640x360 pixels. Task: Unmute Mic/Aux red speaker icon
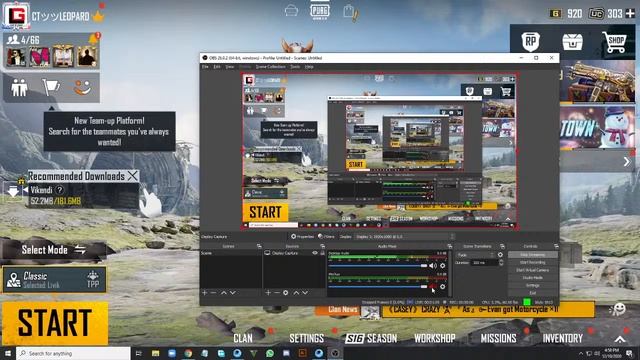[432, 287]
